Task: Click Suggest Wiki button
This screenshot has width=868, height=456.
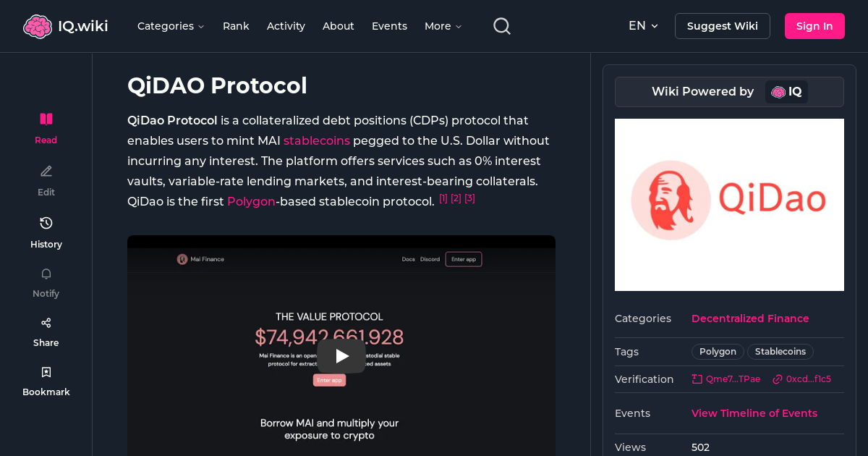Action: [x=722, y=25]
